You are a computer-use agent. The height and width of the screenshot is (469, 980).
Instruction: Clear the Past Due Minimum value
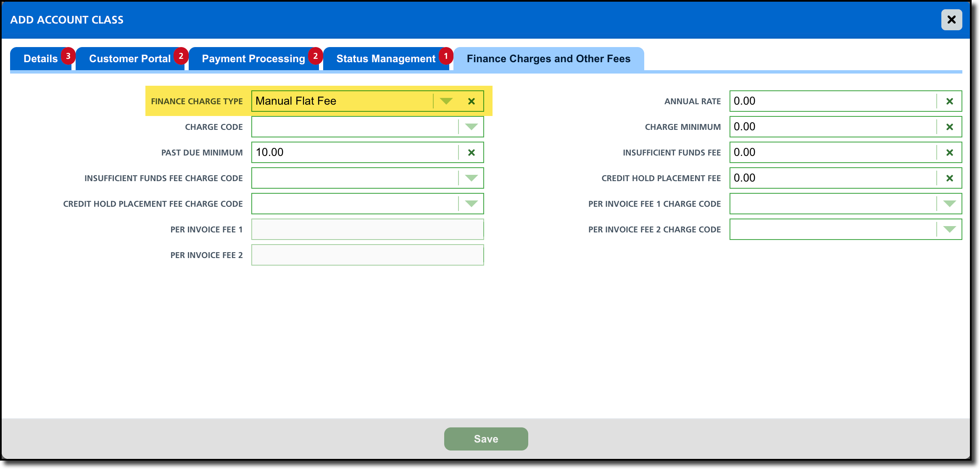(x=472, y=153)
